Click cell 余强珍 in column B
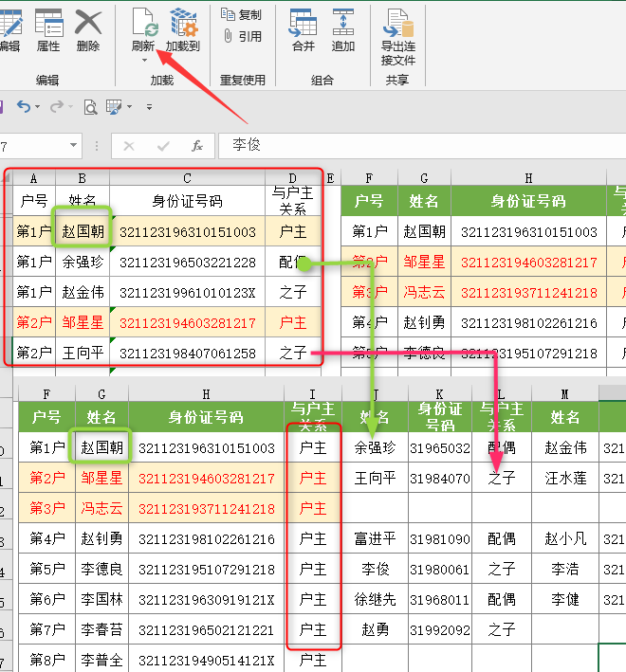The width and height of the screenshot is (626, 672). tap(83, 262)
